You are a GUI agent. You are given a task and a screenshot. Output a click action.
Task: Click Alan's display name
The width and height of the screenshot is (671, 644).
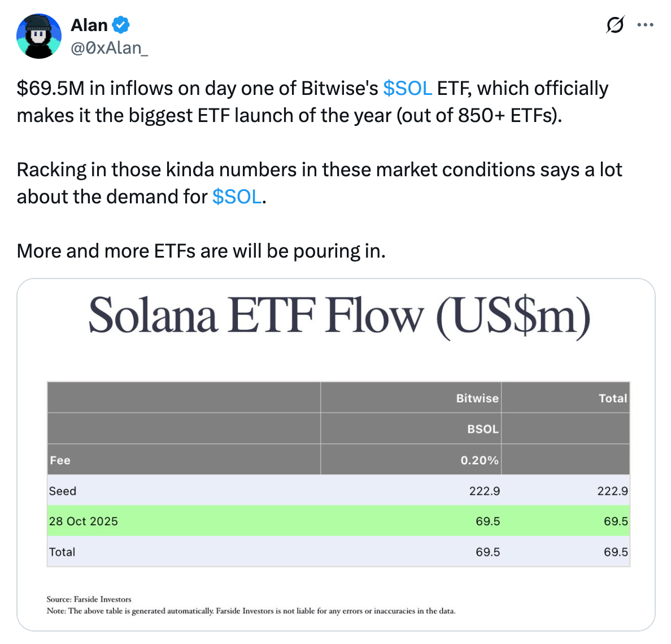coord(88,24)
